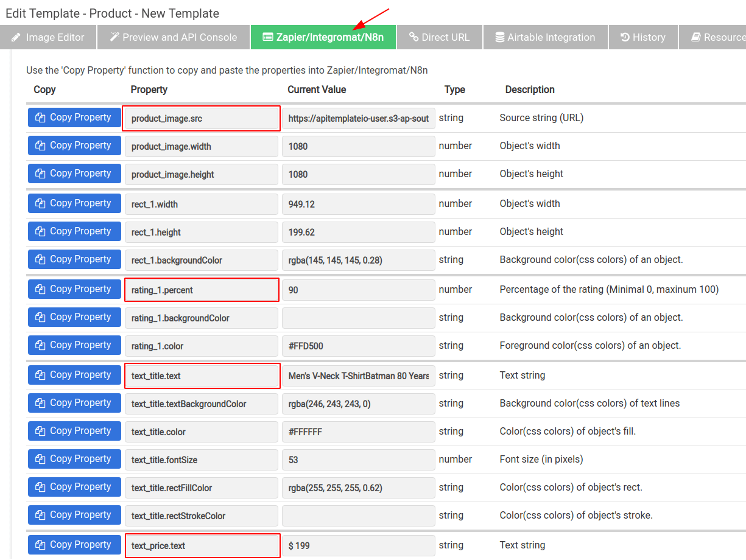Copy Property for text_title.color
This screenshot has height=560, width=746.
click(x=74, y=431)
